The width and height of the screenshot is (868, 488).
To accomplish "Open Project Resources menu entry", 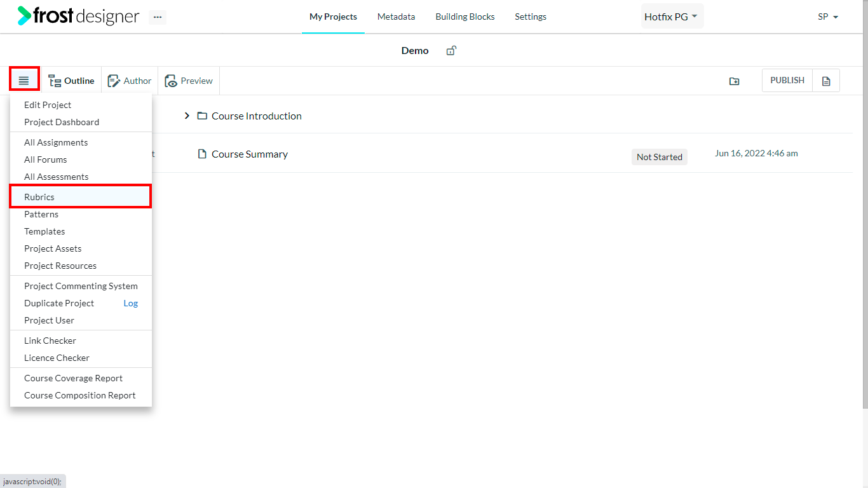I will coord(81,266).
